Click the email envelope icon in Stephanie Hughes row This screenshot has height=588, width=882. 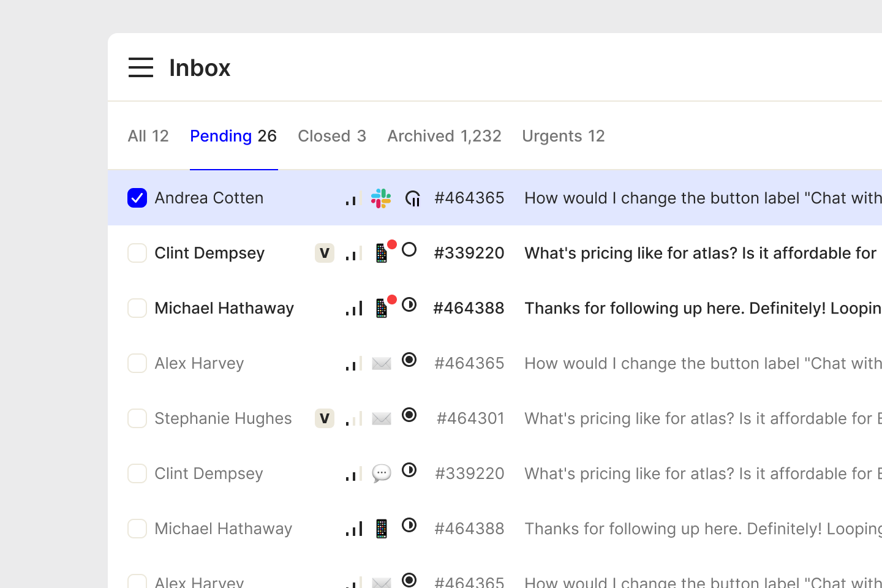(382, 419)
